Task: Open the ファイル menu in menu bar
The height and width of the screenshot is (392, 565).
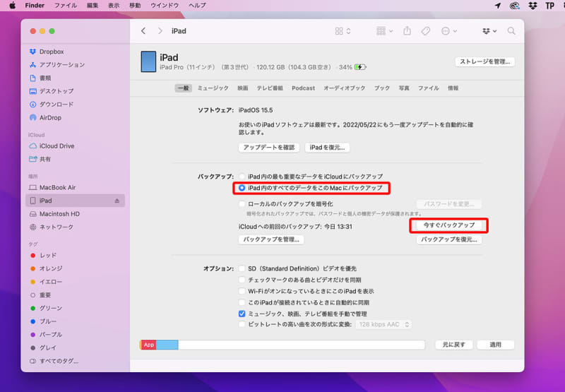Action: [66, 6]
